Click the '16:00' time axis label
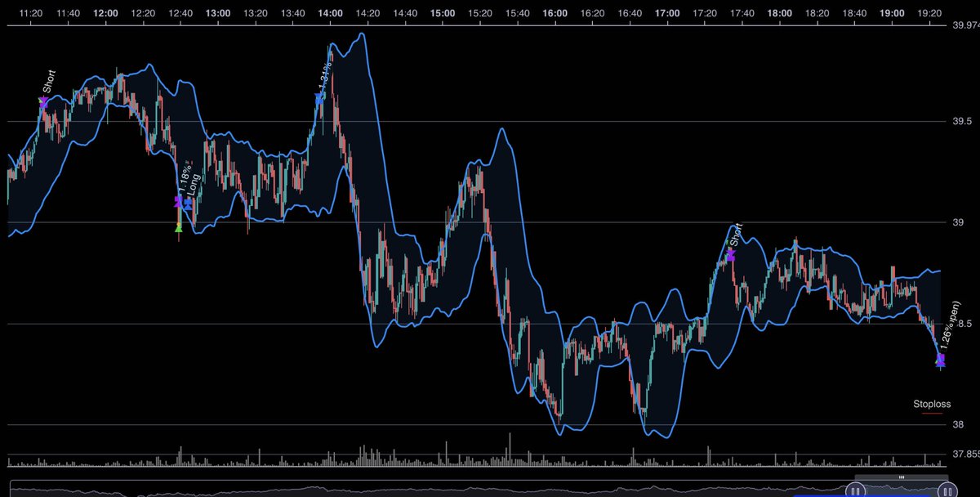Image resolution: width=980 pixels, height=497 pixels. click(x=555, y=14)
